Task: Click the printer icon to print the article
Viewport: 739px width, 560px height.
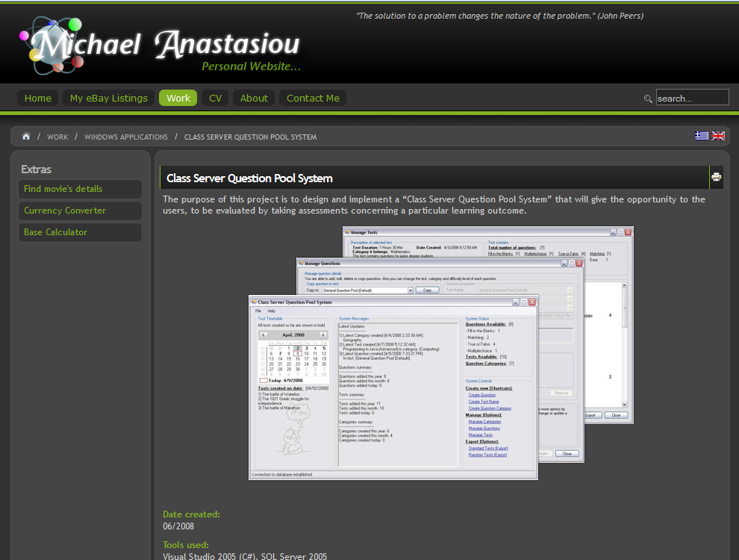Action: (x=716, y=177)
